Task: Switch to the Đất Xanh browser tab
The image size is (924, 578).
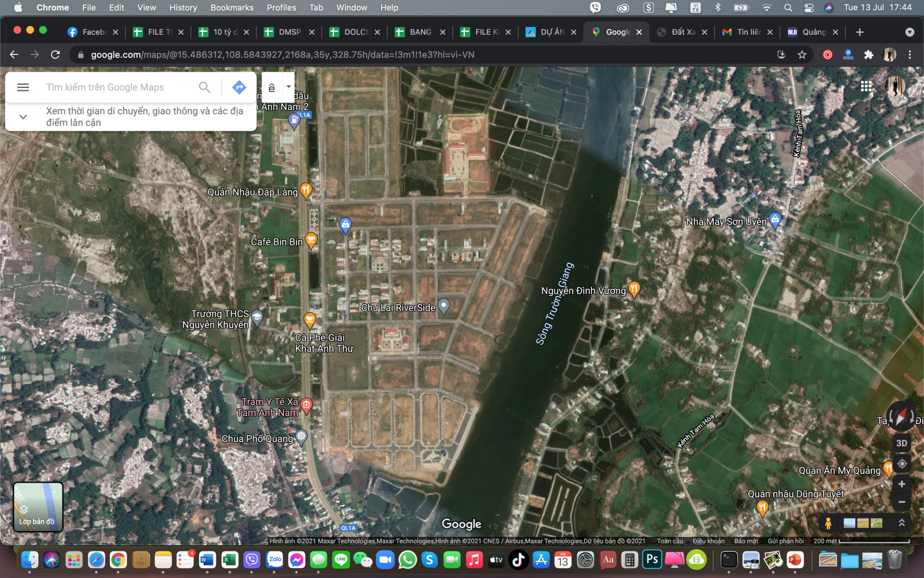Action: point(683,32)
